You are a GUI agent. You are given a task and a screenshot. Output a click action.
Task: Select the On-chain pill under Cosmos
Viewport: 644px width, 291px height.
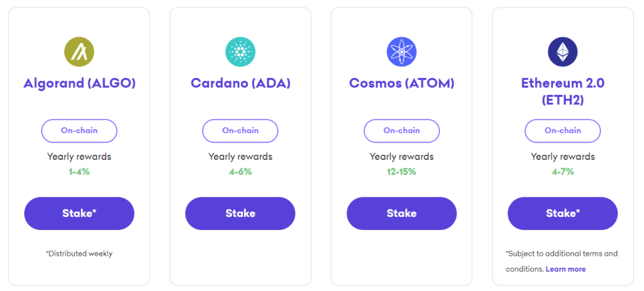coord(401,131)
